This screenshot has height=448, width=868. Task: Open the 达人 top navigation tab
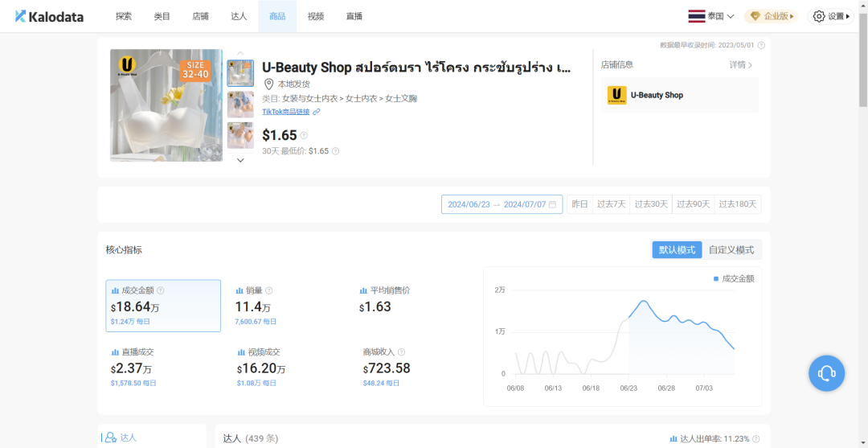point(239,17)
